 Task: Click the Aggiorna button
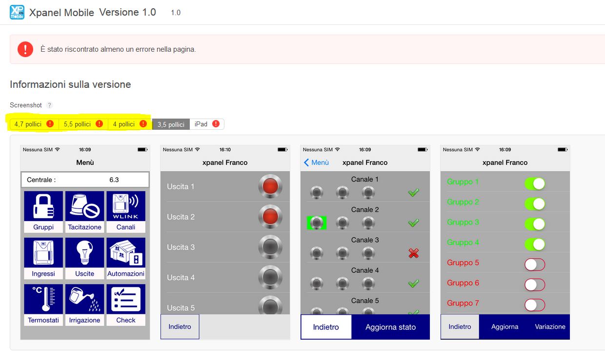(504, 326)
